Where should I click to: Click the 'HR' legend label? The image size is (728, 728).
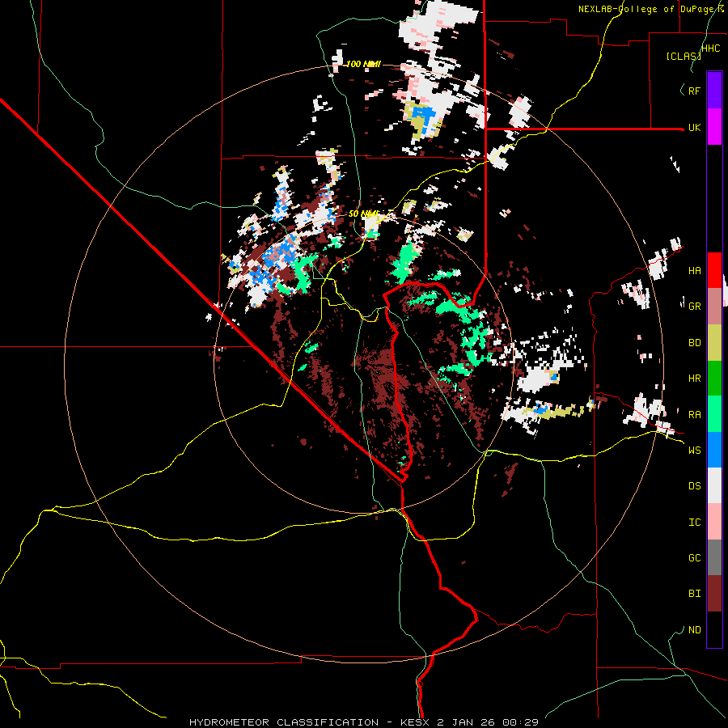tap(694, 379)
